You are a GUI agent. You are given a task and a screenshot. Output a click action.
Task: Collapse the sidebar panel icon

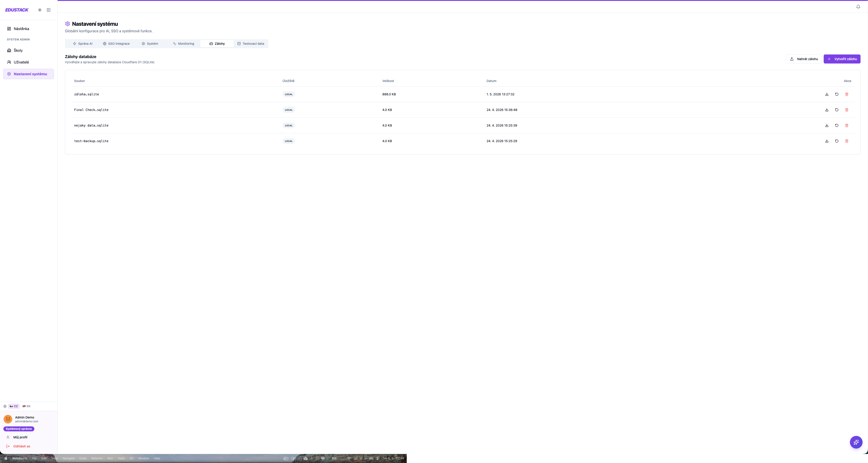(49, 10)
